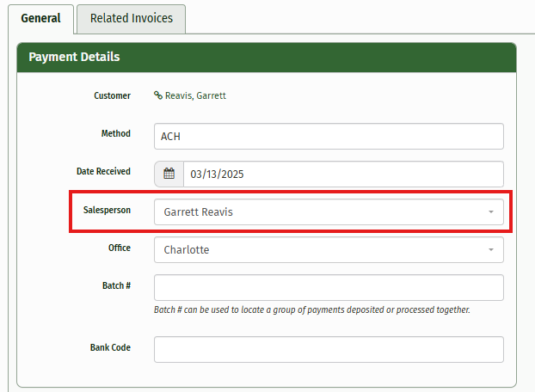Click the Salesperson dropdown arrow
535x392 pixels.
[x=490, y=211]
